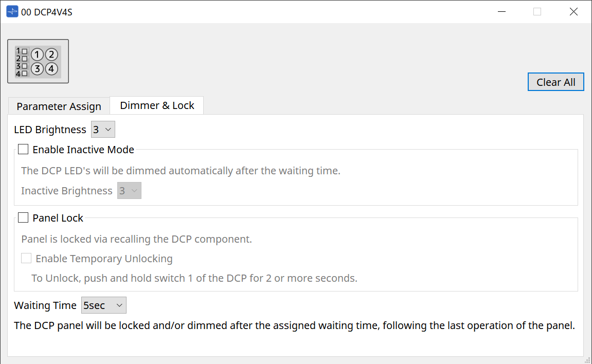Image resolution: width=592 pixels, height=364 pixels.
Task: Change Waiting Time from 5sec setting
Action: point(103,305)
